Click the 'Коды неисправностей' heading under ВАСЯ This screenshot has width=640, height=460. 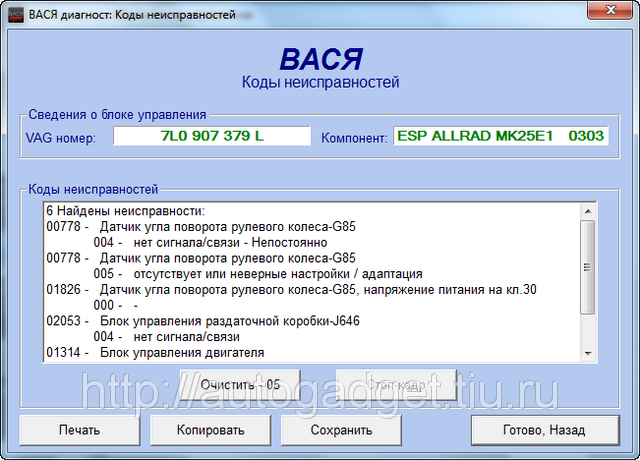pyautogui.click(x=320, y=82)
